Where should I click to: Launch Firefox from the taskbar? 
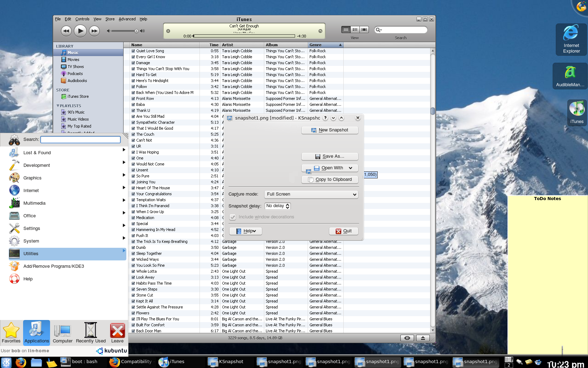pos(21,362)
